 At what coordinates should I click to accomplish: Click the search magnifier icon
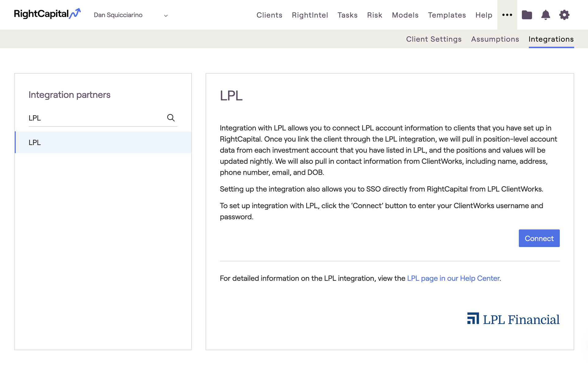171,118
